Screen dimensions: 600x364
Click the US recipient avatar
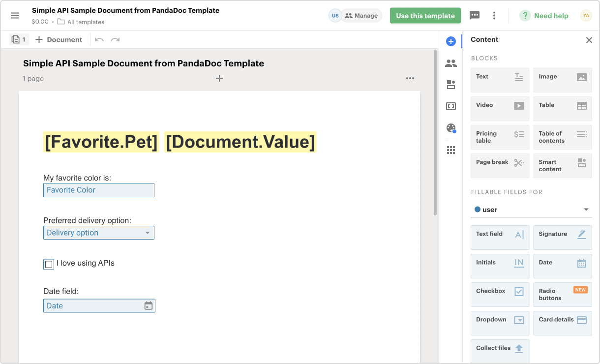[335, 16]
